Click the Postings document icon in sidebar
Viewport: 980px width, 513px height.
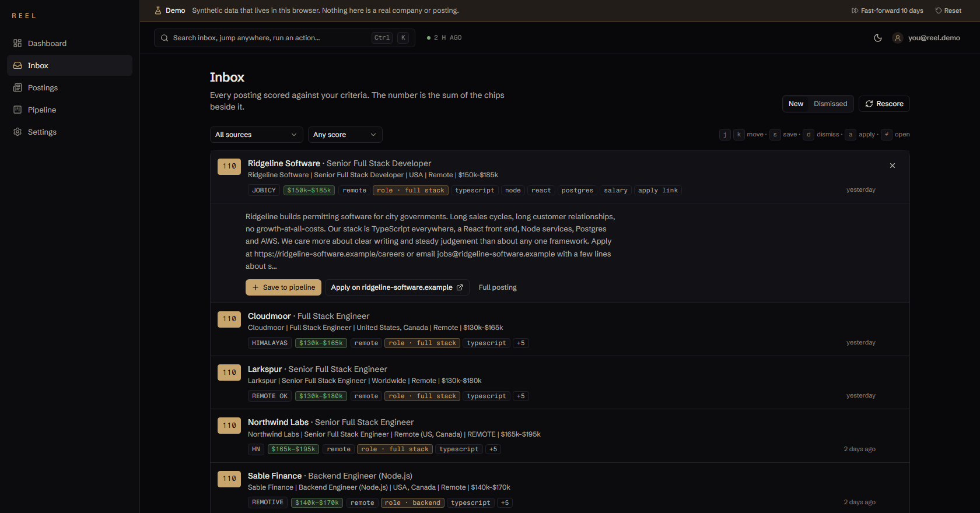tap(17, 87)
